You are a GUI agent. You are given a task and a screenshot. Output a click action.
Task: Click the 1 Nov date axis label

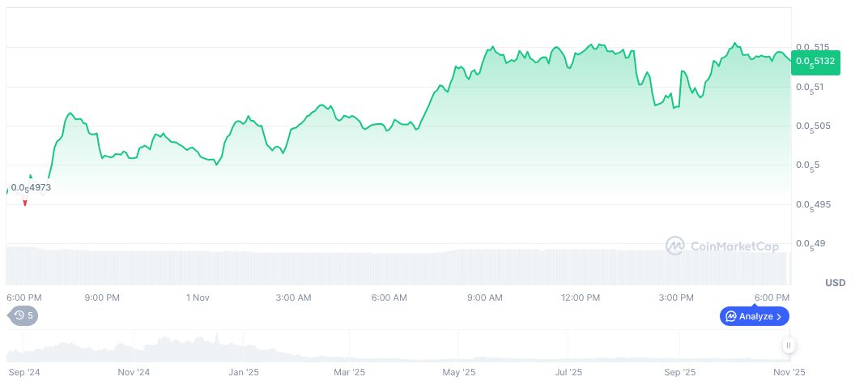point(198,298)
